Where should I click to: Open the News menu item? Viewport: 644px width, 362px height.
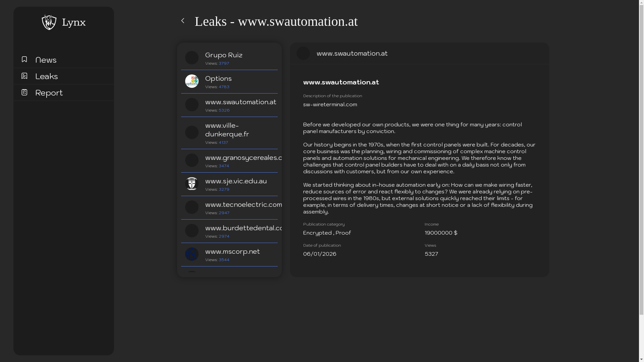[46, 60]
